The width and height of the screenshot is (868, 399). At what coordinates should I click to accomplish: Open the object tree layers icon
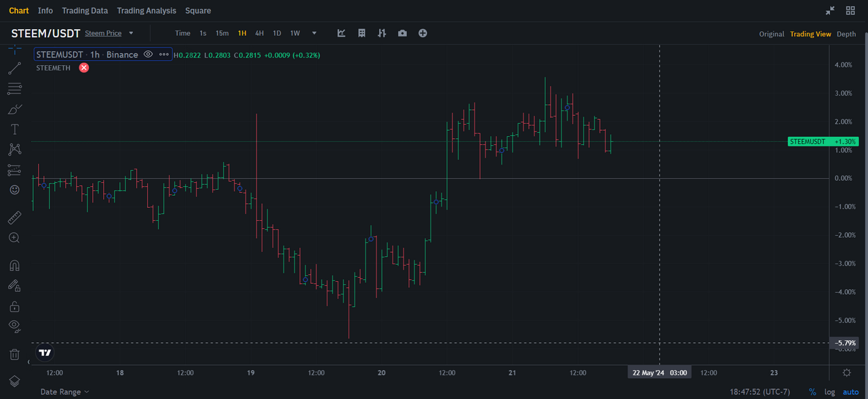(x=14, y=381)
